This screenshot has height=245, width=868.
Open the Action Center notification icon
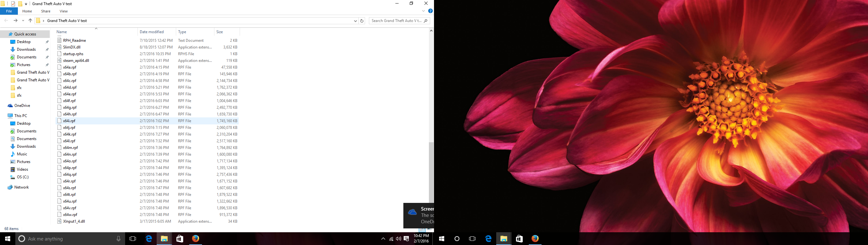click(406, 239)
